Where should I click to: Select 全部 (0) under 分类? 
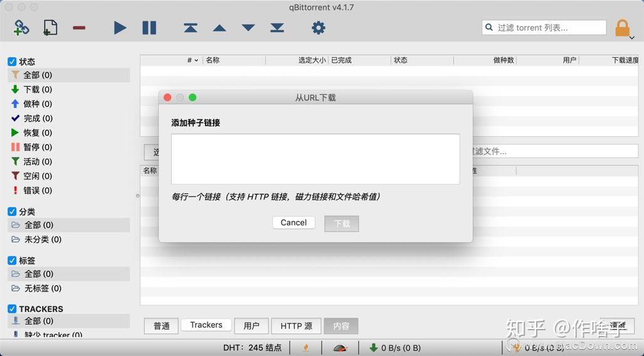pos(68,225)
